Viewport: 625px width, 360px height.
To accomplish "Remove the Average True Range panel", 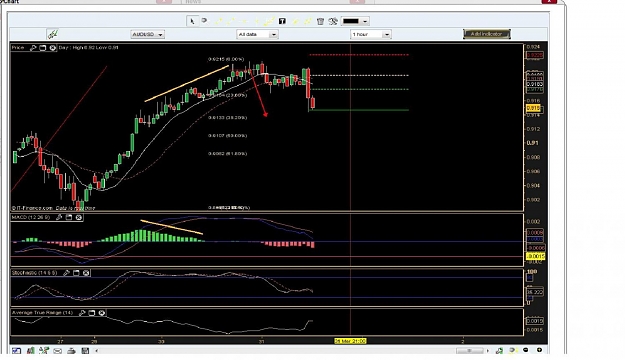I will 102,313.
